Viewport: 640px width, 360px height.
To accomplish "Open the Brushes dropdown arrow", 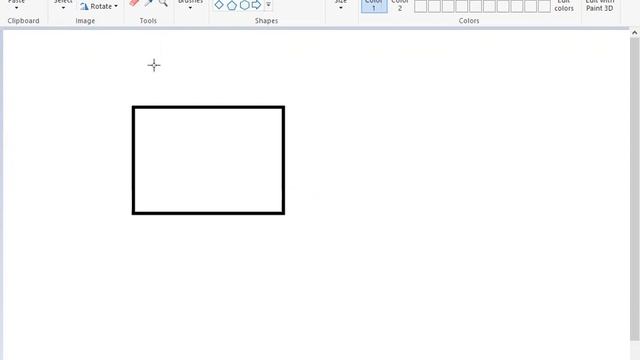I will click(x=190, y=8).
